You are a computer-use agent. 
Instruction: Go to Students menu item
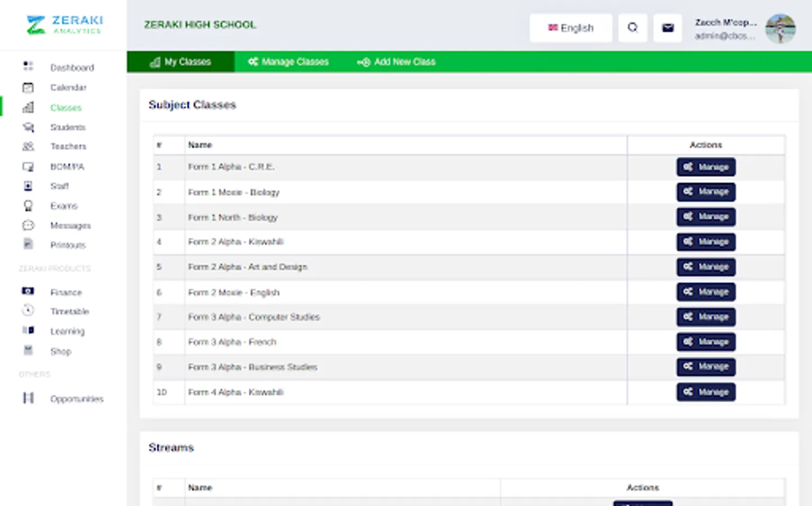(x=67, y=127)
